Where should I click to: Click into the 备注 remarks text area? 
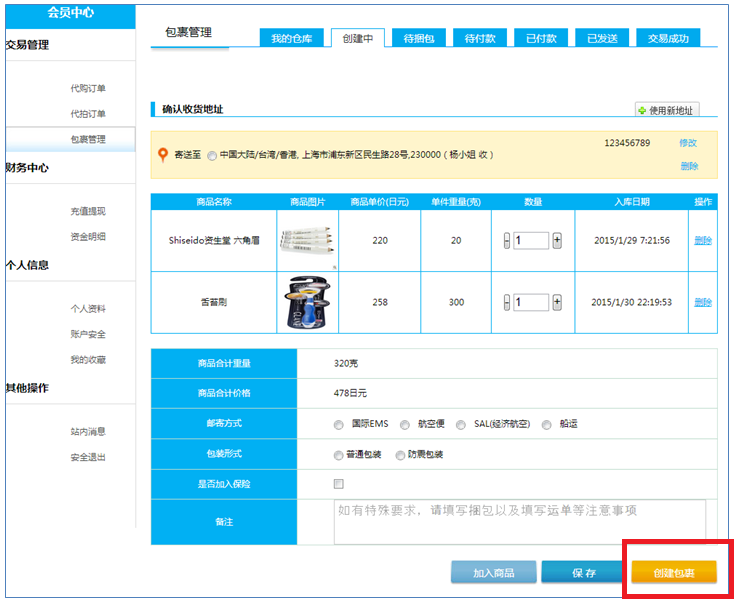point(520,522)
